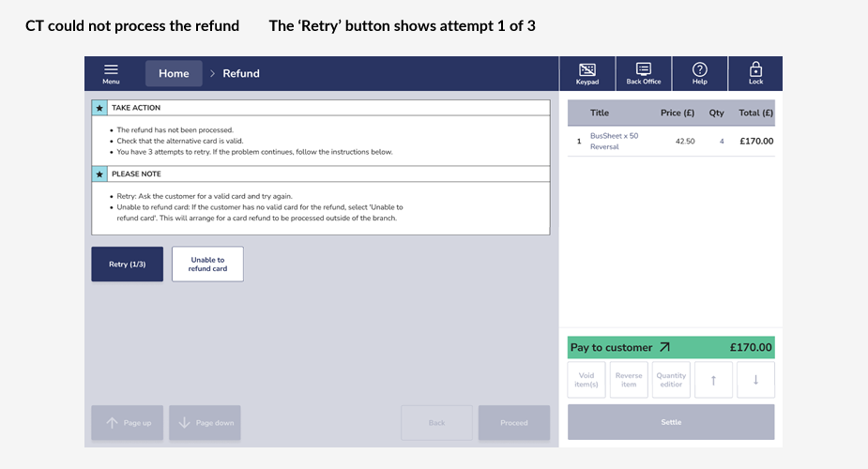Viewport: 868px width, 469px height.
Task: Click the Proceed button
Action: (514, 422)
